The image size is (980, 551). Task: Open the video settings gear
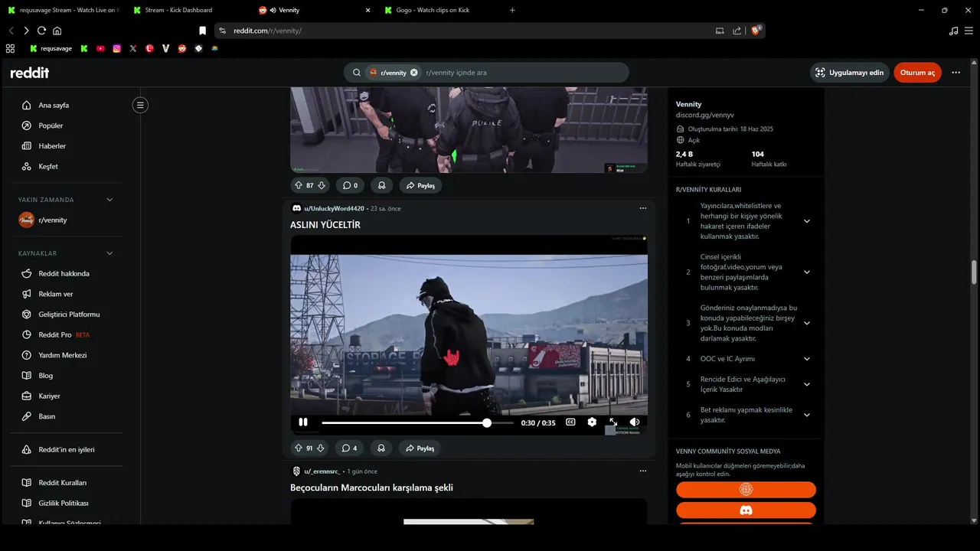[x=592, y=422]
